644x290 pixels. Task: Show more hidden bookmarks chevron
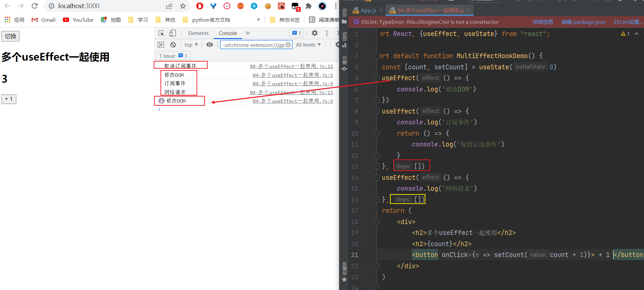(x=258, y=19)
